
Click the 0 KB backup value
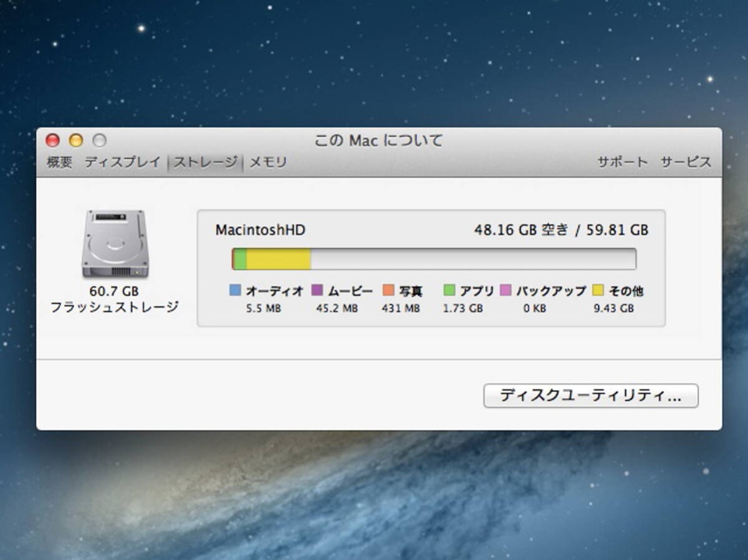535,308
